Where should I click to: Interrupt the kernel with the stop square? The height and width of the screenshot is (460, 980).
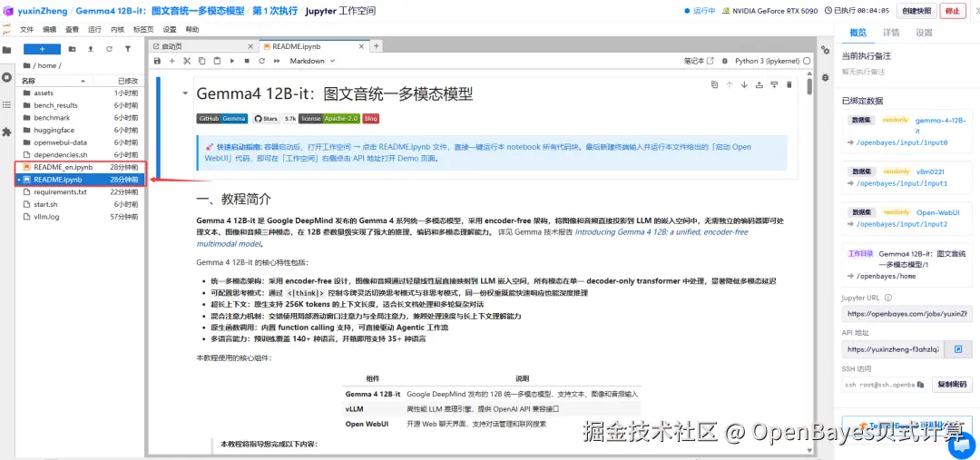247,61
